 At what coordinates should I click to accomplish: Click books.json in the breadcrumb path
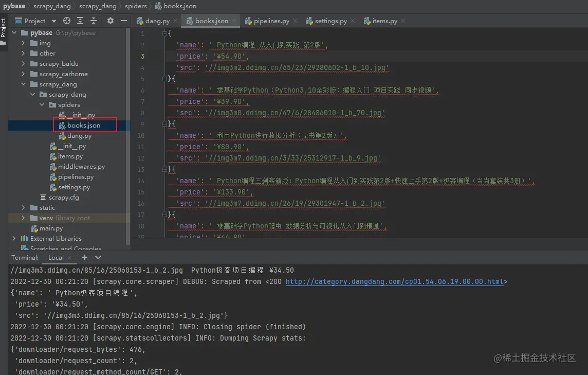(x=179, y=6)
